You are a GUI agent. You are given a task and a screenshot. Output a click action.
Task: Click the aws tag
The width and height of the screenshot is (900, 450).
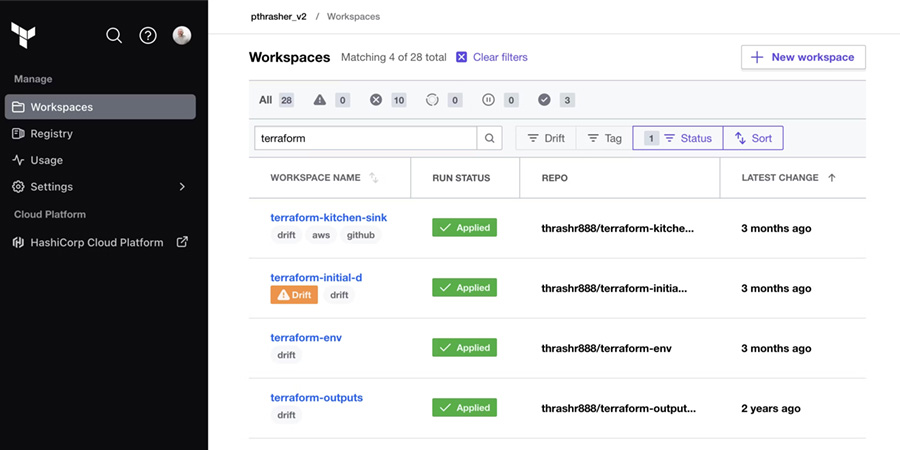321,235
